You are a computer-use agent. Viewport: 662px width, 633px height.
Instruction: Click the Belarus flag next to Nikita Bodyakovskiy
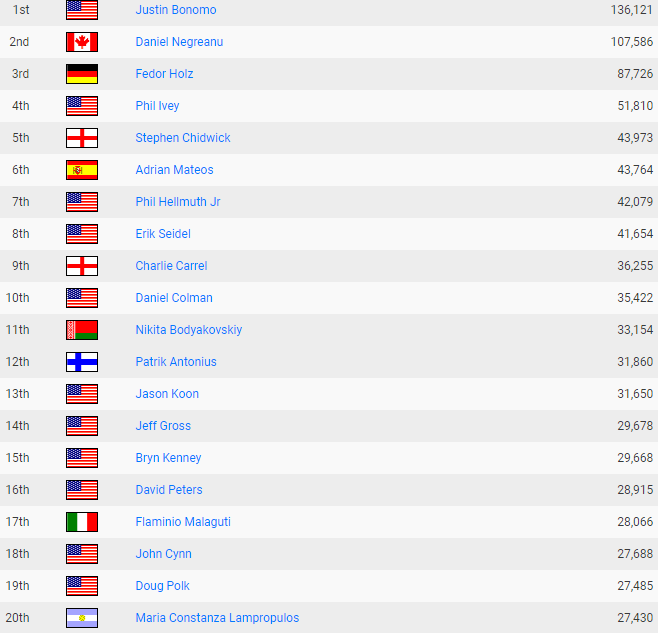[82, 330]
